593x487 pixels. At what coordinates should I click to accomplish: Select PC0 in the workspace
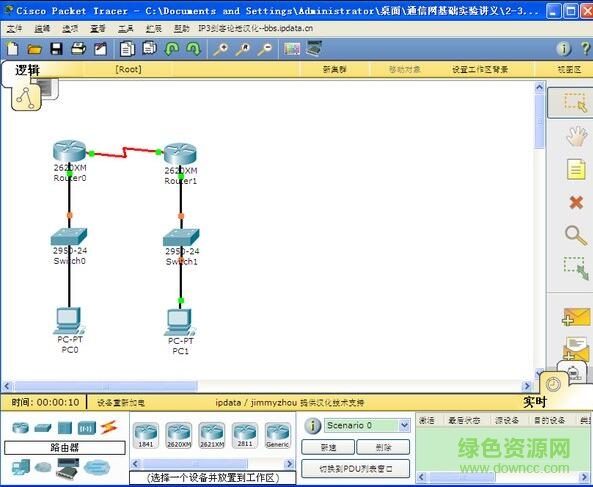69,321
